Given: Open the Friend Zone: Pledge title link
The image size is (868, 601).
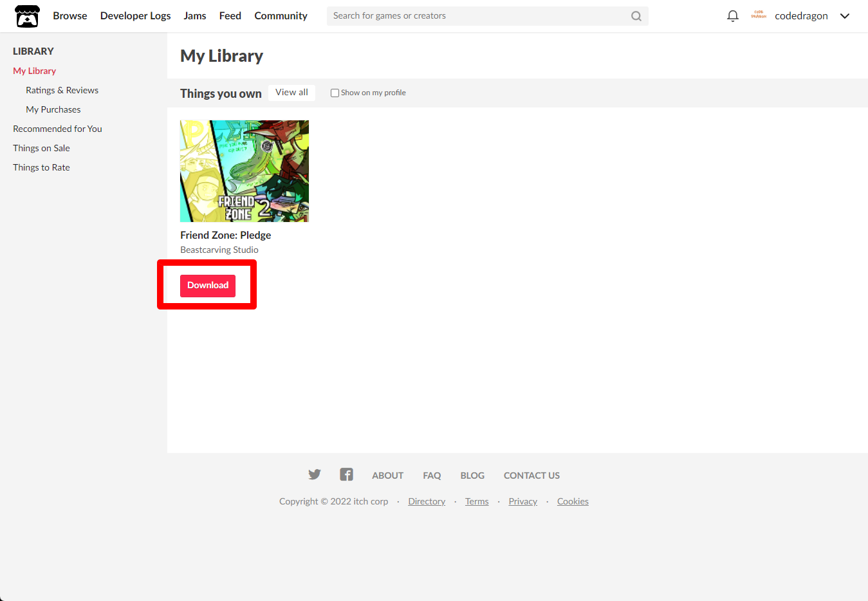Looking at the screenshot, I should pos(225,235).
